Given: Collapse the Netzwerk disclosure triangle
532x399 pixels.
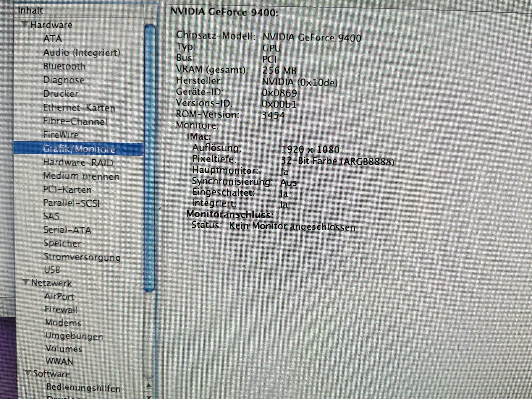Looking at the screenshot, I should [x=26, y=282].
